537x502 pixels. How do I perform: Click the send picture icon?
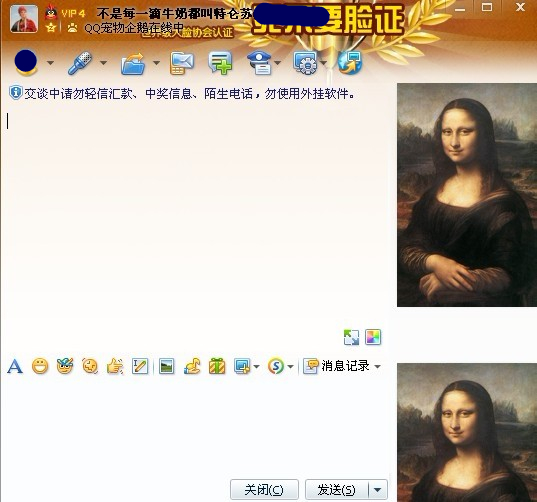[166, 366]
